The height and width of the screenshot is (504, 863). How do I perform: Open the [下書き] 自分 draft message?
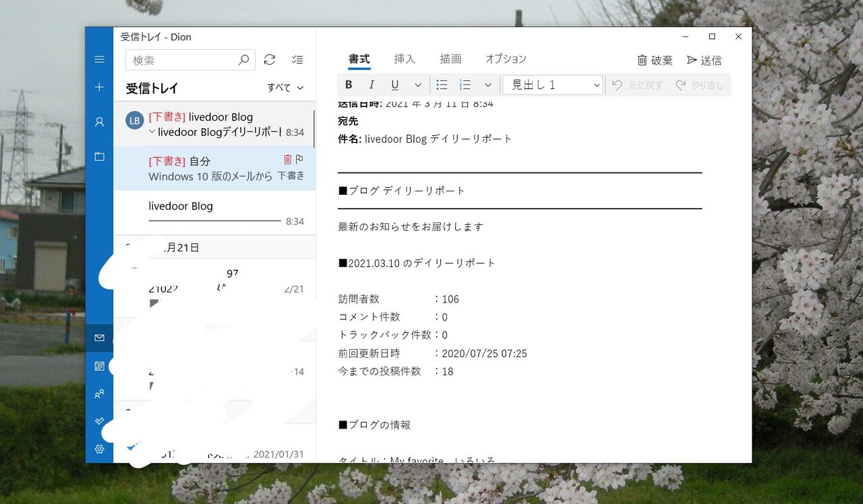[214, 168]
